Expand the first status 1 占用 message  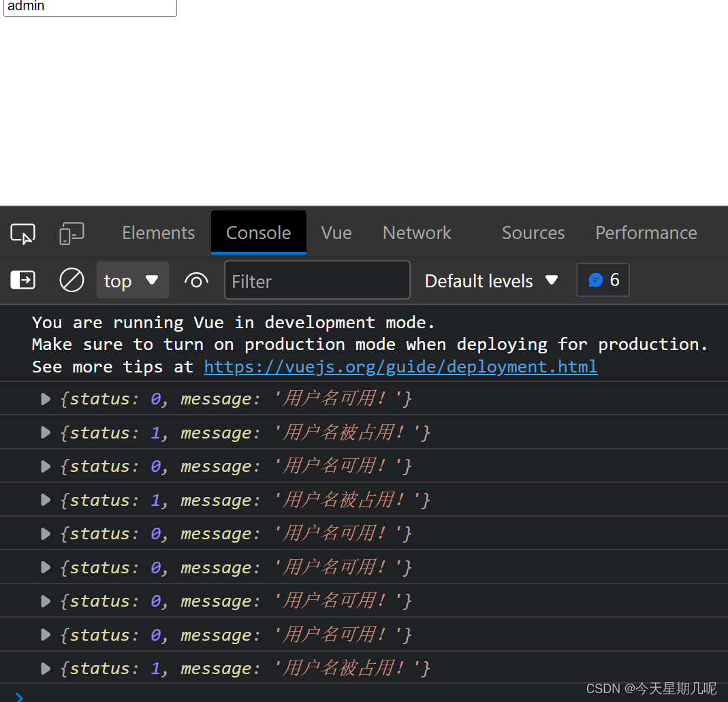pos(45,432)
